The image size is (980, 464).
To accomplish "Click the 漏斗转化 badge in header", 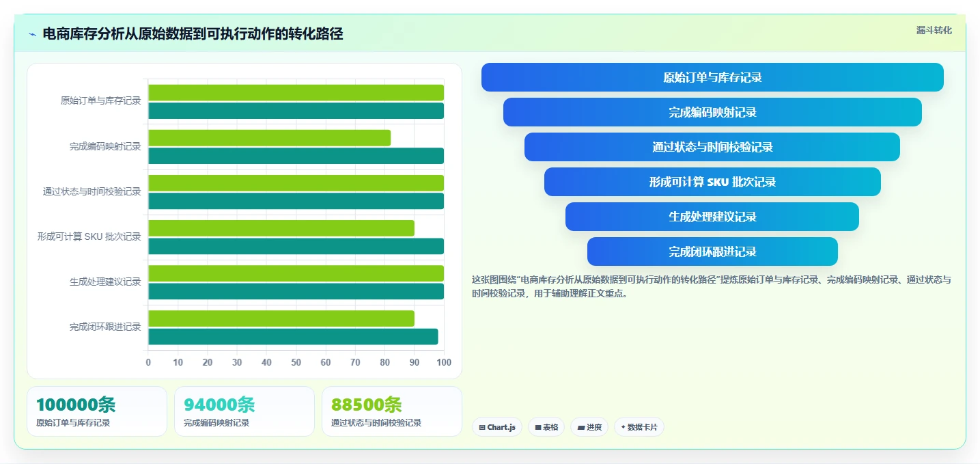I will [x=934, y=30].
